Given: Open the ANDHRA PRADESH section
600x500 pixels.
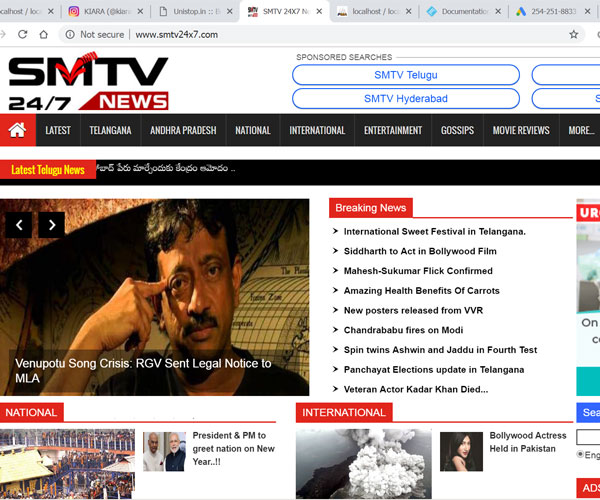Looking at the screenshot, I should pos(183,130).
